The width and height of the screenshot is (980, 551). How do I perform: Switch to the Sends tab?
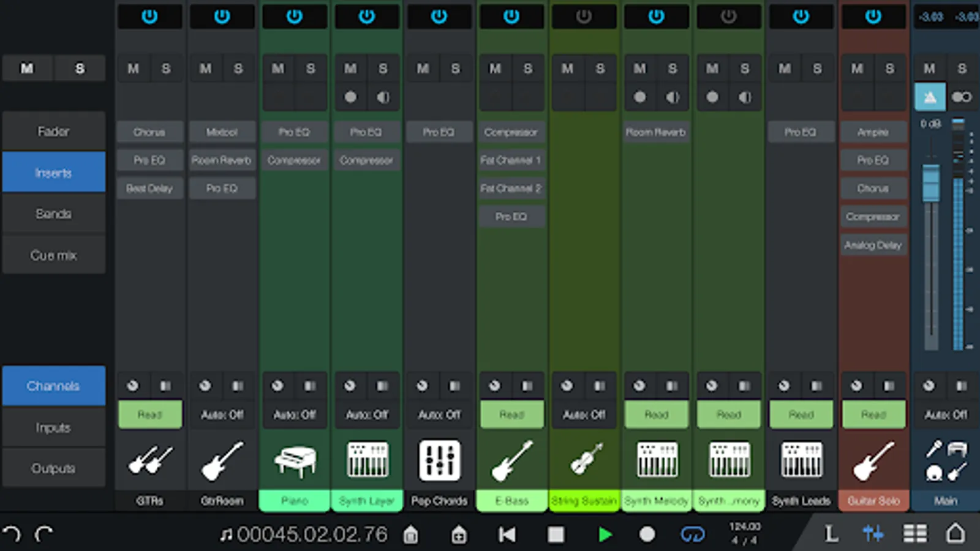(54, 214)
